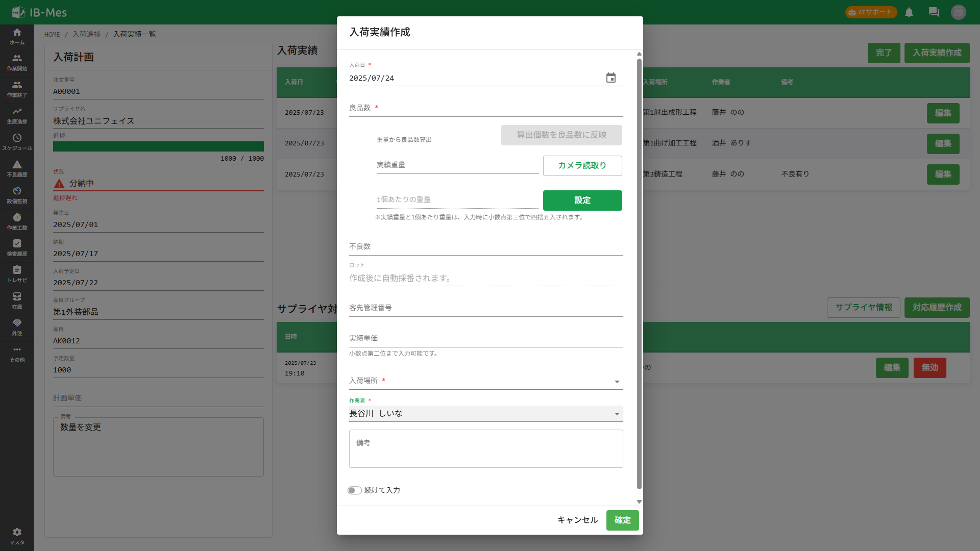Open the calendar picker for 入荷日
Viewport: 980px width, 551px height.
click(x=611, y=78)
